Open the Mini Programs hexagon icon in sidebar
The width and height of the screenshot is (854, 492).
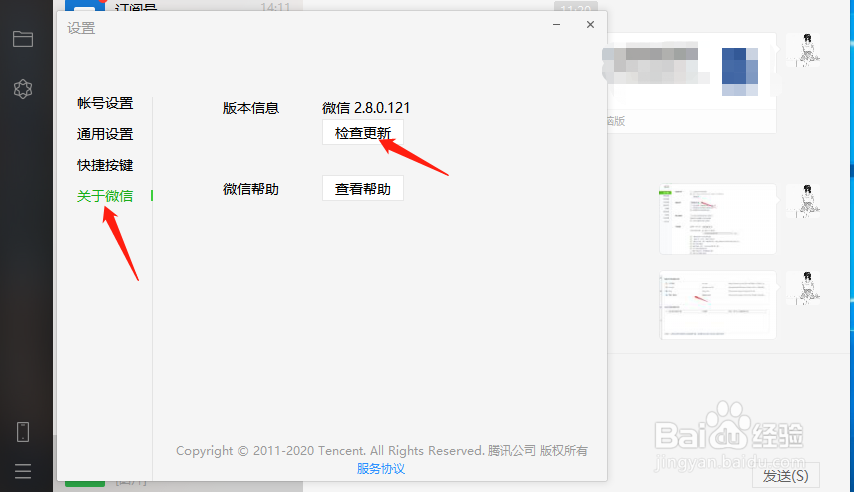(23, 89)
